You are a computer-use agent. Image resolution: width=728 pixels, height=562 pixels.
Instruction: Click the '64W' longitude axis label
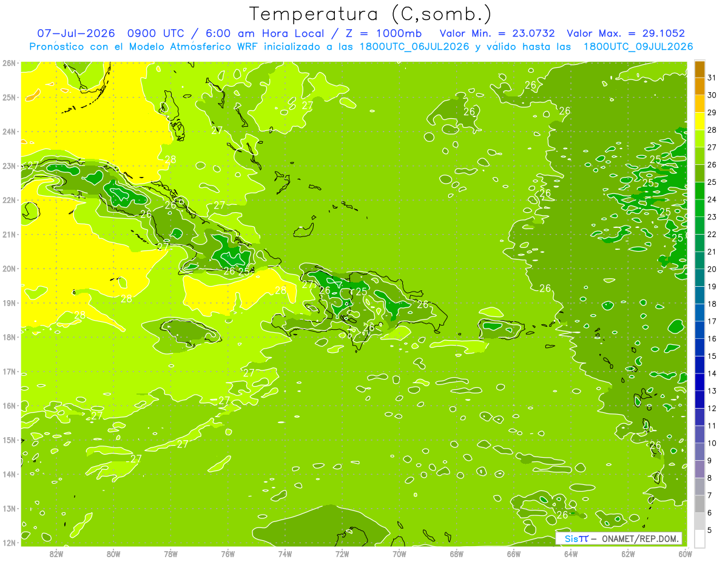tap(571, 554)
